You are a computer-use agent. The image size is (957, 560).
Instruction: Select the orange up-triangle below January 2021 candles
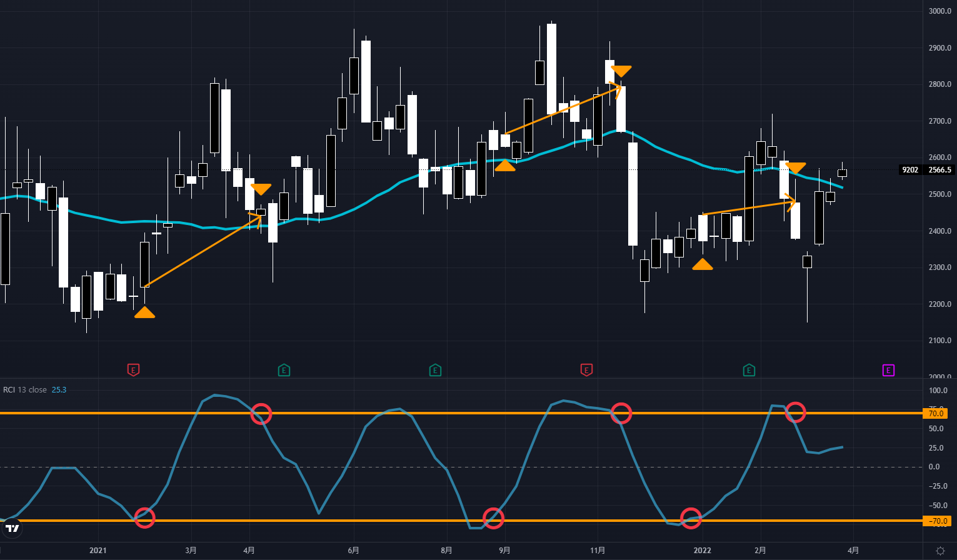[x=144, y=312]
